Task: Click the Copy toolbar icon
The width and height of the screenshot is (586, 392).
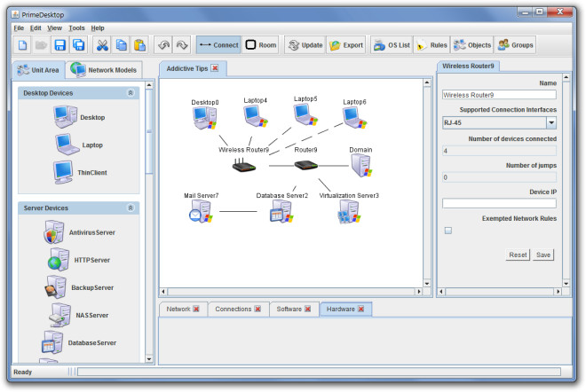Action: click(x=121, y=45)
